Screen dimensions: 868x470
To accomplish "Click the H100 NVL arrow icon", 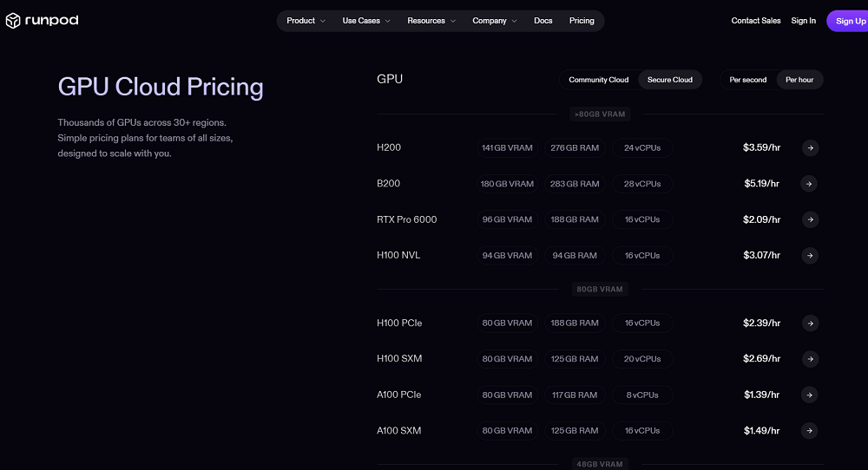I will [x=809, y=256].
